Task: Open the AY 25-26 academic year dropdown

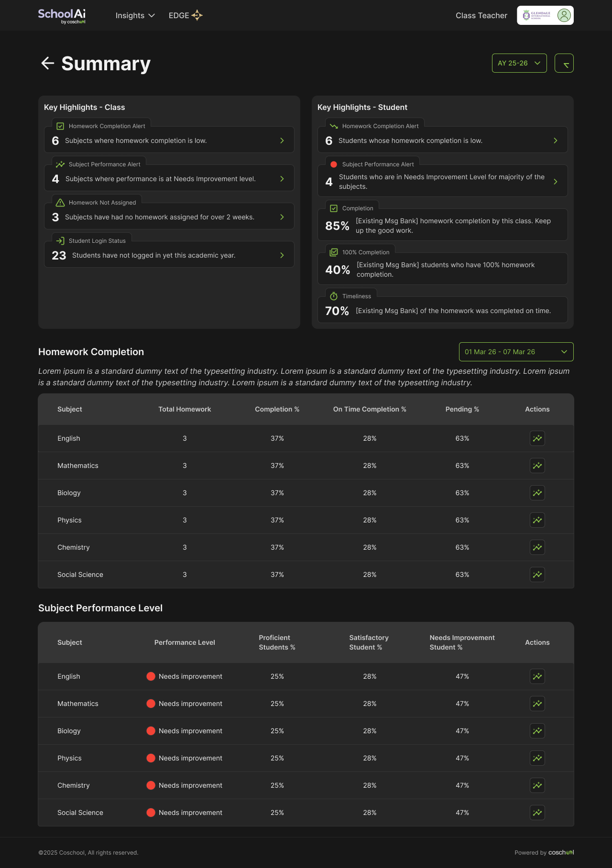Action: click(519, 63)
